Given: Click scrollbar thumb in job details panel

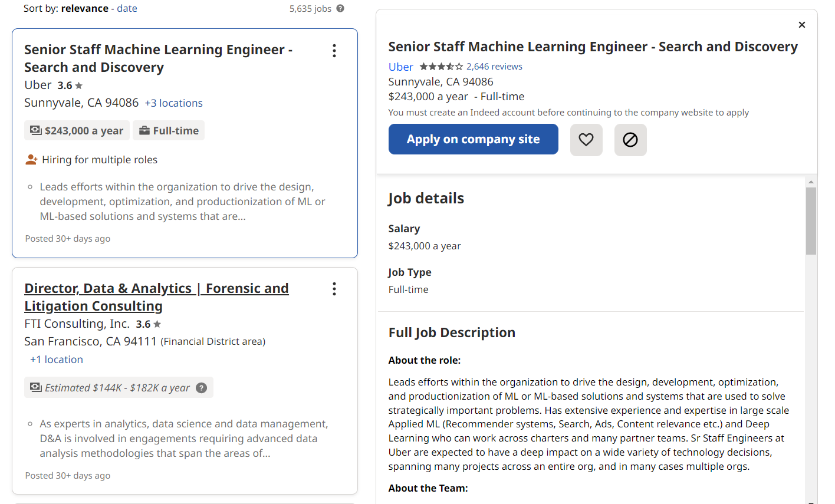Looking at the screenshot, I should pos(811,221).
